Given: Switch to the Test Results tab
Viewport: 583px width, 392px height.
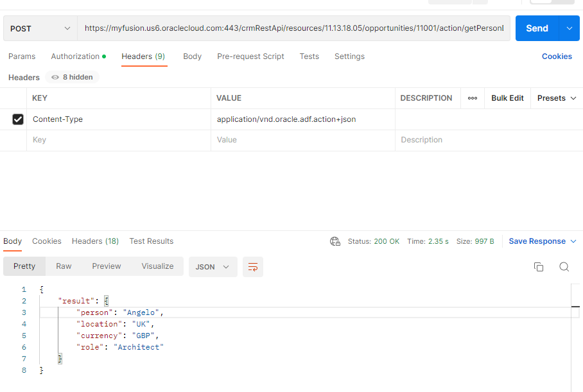Looking at the screenshot, I should 151,241.
